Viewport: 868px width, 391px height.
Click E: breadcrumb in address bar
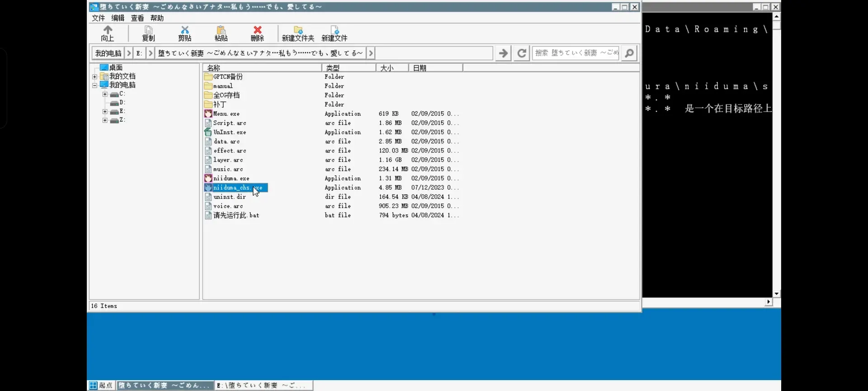pyautogui.click(x=139, y=53)
